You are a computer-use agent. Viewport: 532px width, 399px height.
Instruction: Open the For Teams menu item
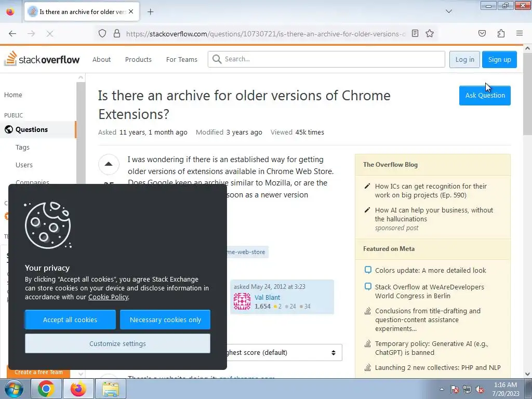(x=181, y=59)
